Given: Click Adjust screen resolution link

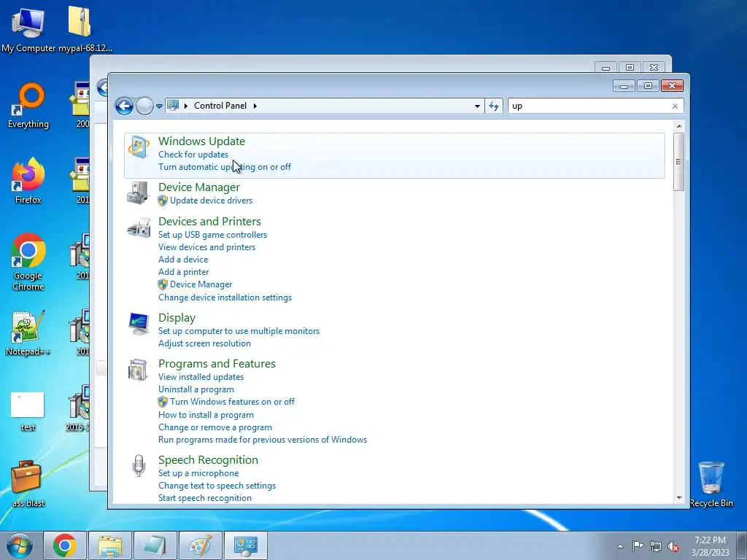Looking at the screenshot, I should (204, 343).
